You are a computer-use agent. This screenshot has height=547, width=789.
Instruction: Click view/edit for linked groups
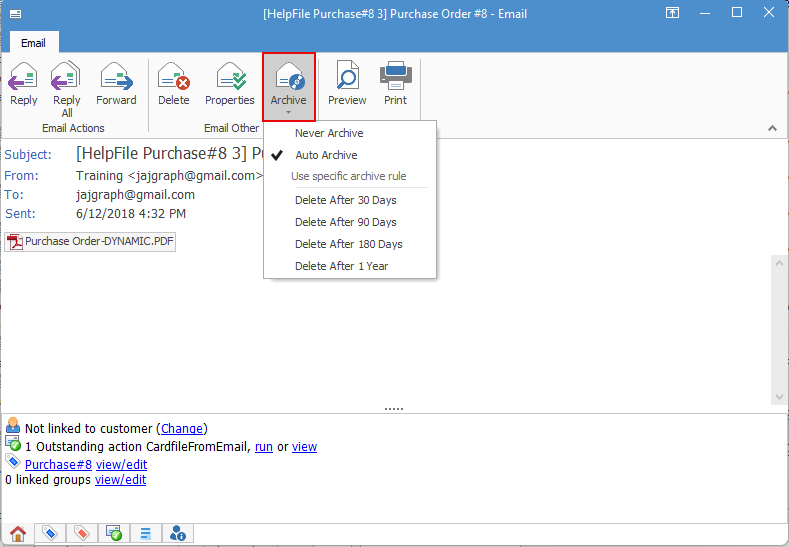[x=121, y=480]
